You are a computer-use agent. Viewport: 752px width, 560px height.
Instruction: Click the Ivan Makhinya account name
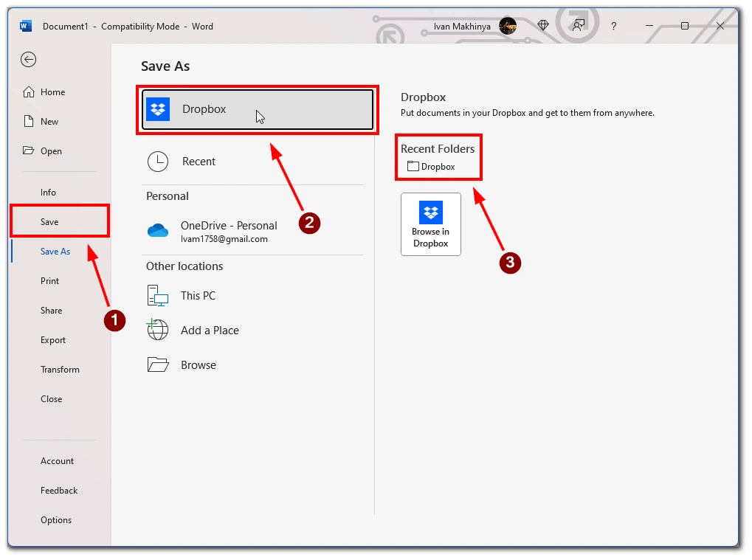click(x=462, y=27)
